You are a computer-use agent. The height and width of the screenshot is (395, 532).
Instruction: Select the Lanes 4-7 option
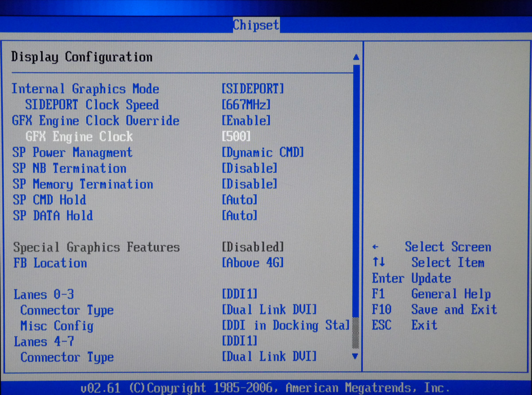point(43,342)
